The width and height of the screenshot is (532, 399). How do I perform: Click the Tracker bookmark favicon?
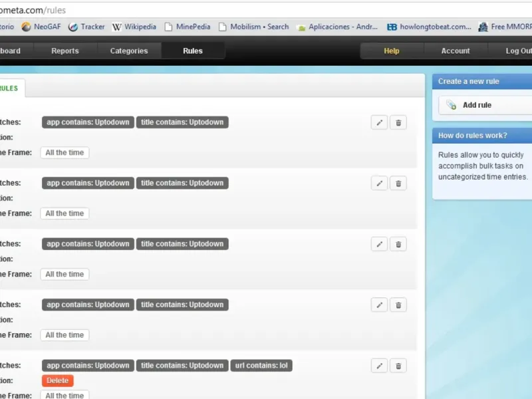point(73,27)
